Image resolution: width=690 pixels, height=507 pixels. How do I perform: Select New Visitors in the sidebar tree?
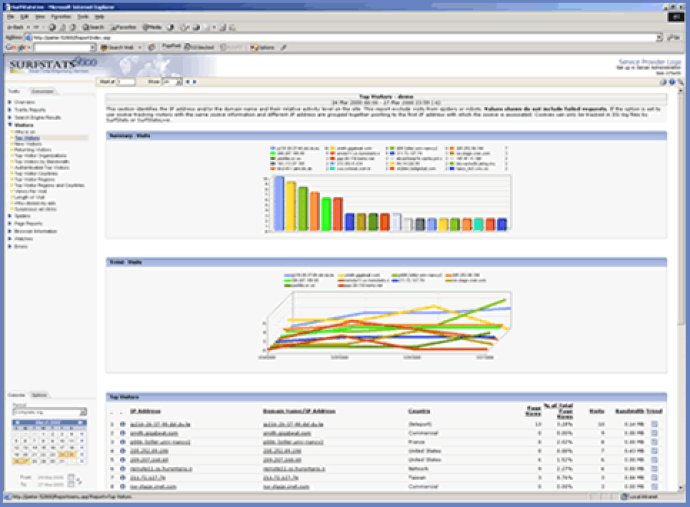(x=28, y=144)
